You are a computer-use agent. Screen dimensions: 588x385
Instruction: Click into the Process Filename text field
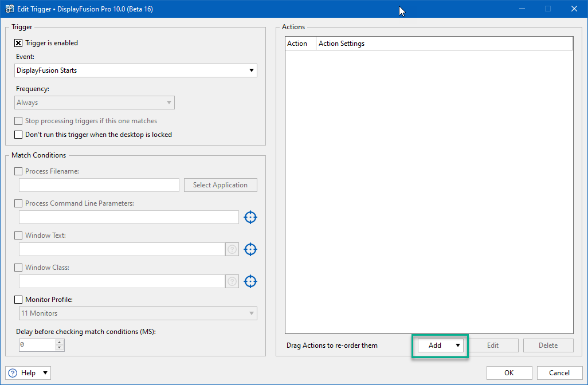[x=99, y=185]
